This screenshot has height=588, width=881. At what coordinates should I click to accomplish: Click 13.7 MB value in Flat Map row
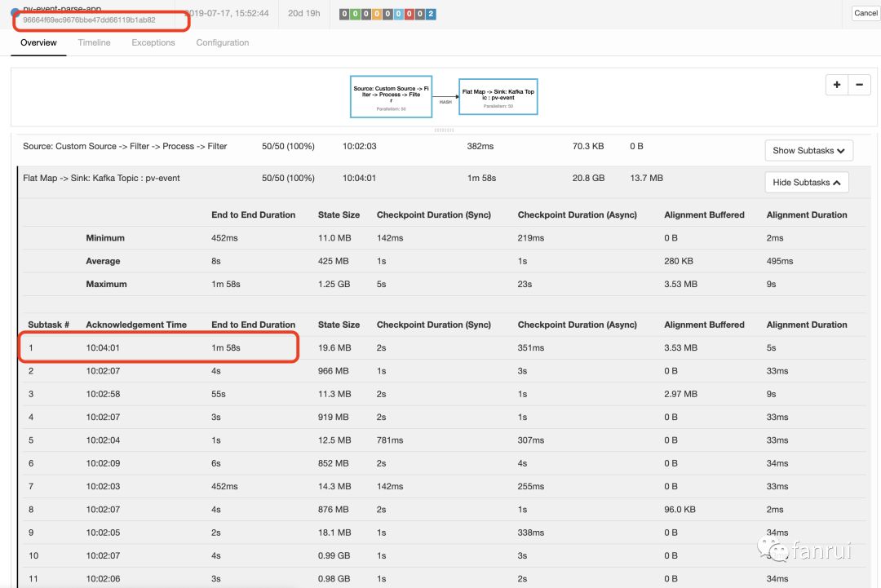point(646,178)
